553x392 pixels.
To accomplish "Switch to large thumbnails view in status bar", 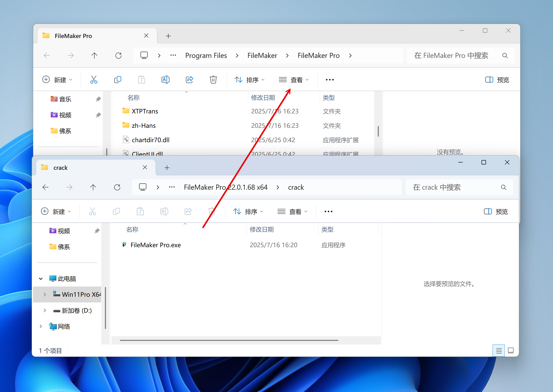I will tap(511, 350).
